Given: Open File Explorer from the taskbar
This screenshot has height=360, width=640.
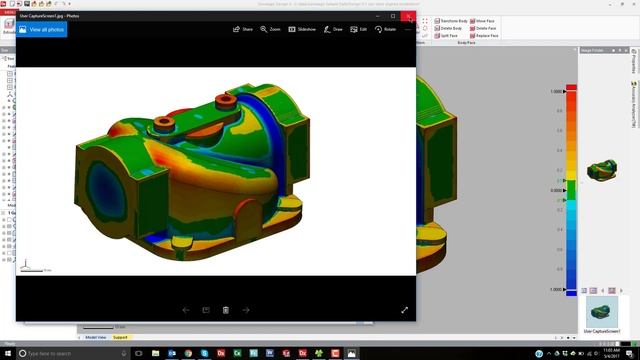Looking at the screenshot, I should click(x=156, y=353).
